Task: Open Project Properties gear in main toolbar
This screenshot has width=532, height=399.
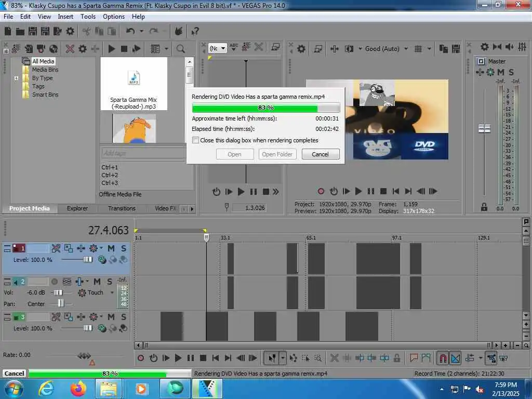Action: click(70, 32)
